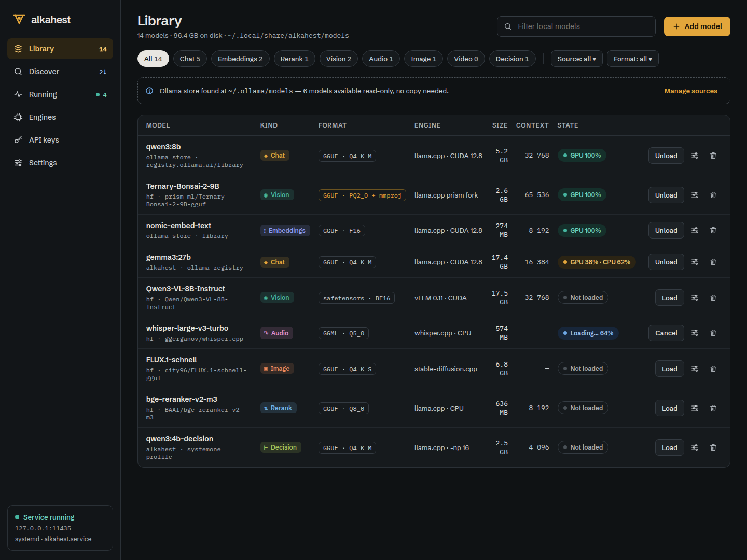Click trash icon for FLUX.1-schnell
Screen dimensions: 747x560
pos(713,369)
